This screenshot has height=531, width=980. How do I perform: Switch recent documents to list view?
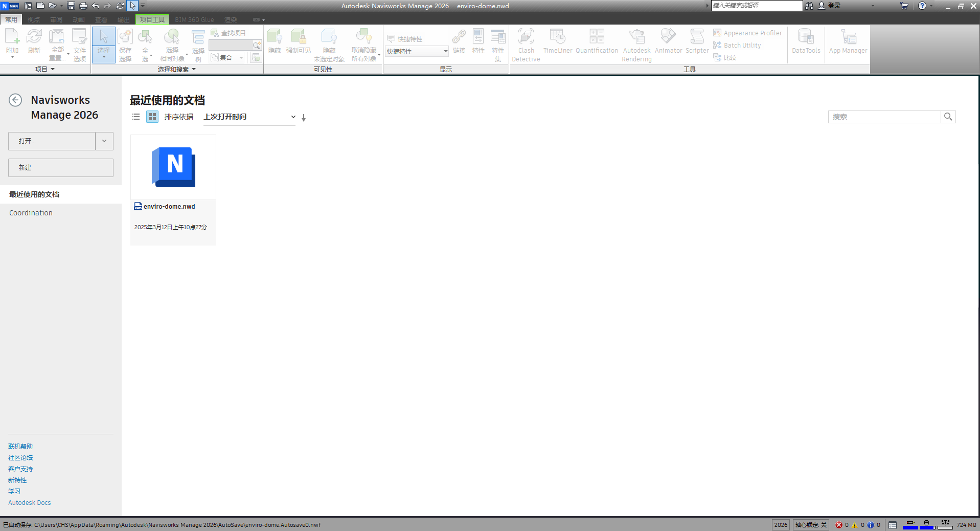[x=136, y=117]
